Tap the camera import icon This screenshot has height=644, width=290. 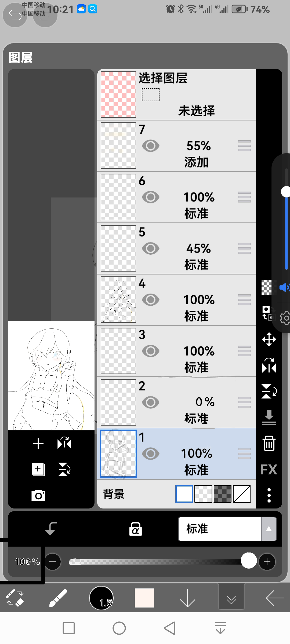point(38,495)
